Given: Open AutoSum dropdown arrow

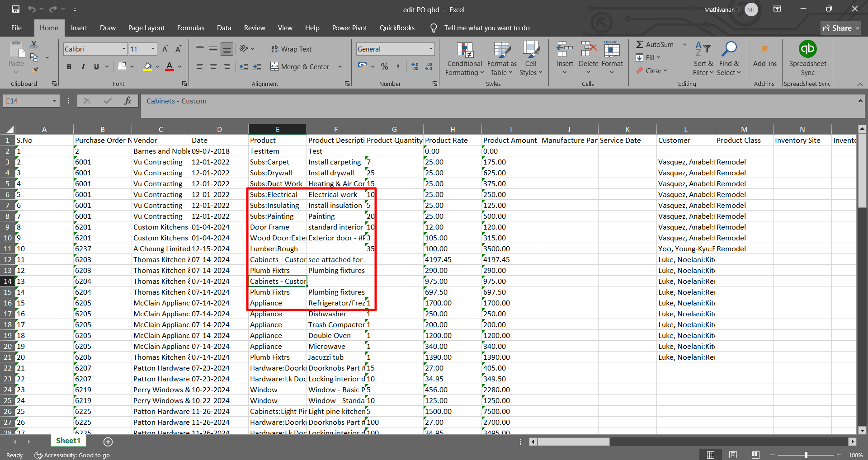Looking at the screenshot, I should click(684, 44).
